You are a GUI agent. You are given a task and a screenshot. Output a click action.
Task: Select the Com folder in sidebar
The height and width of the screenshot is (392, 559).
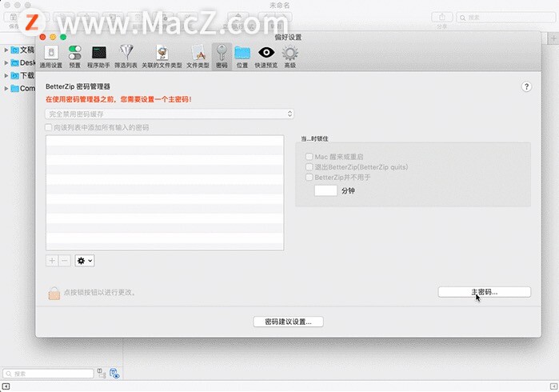tap(23, 89)
